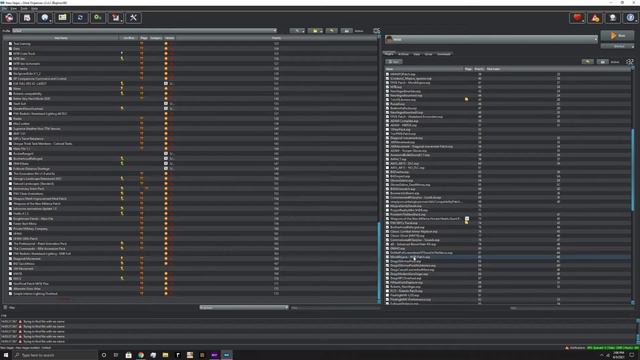The image size is (640, 360).
Task: Toggle 360 Movement mod checkbox
Action: [x=10, y=269]
